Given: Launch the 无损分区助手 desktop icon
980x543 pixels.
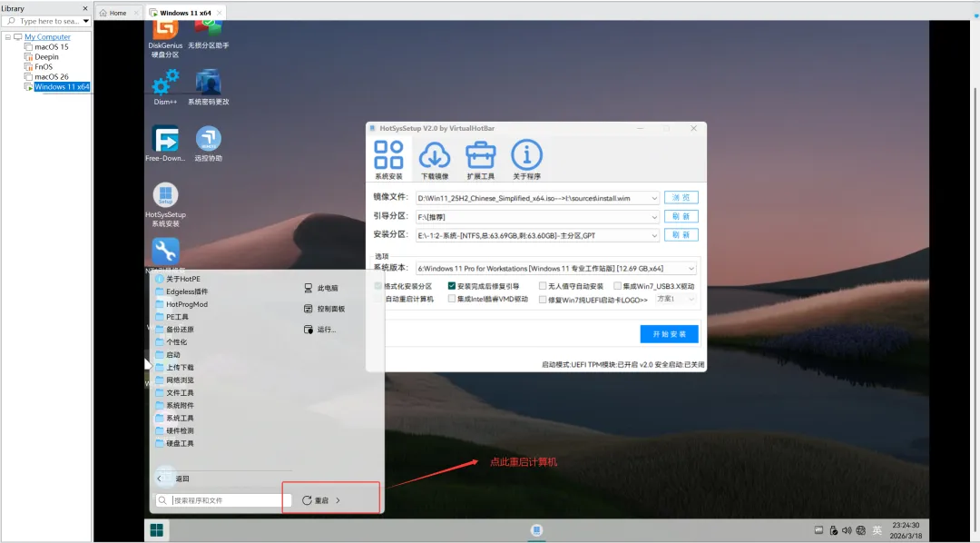Looking at the screenshot, I should (x=208, y=35).
